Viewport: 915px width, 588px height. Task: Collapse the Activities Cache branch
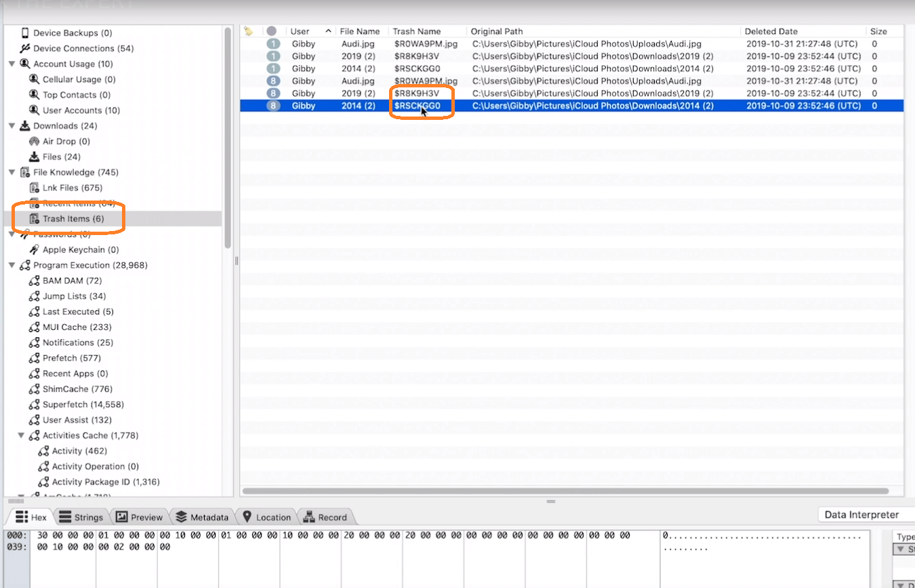23,436
